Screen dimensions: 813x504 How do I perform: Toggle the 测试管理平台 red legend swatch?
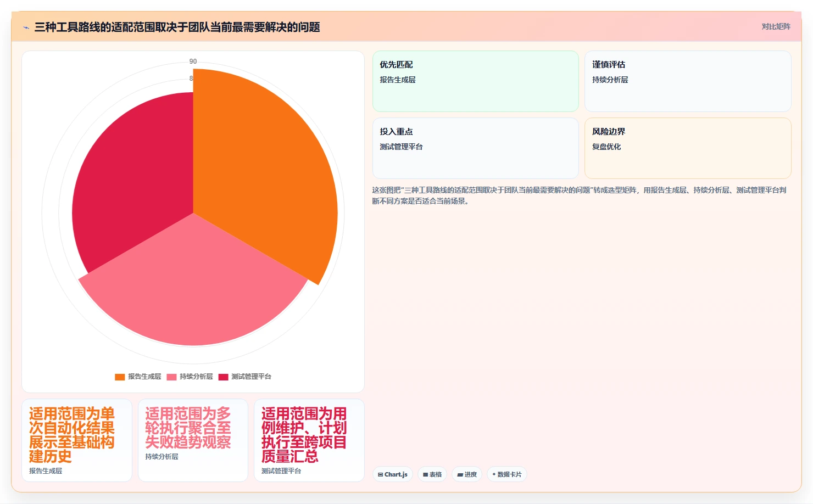223,377
